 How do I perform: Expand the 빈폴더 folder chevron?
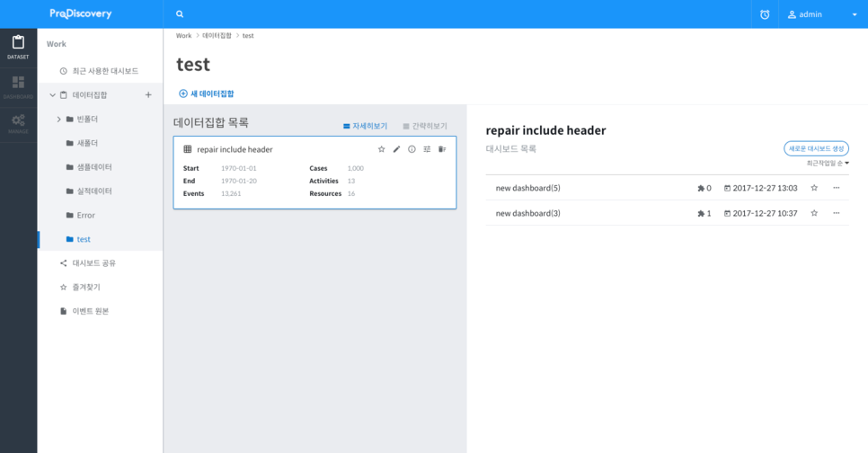point(59,120)
